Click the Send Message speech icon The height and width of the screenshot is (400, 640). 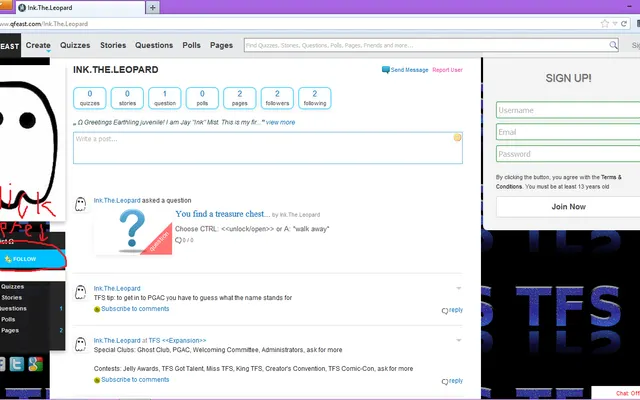pos(385,70)
